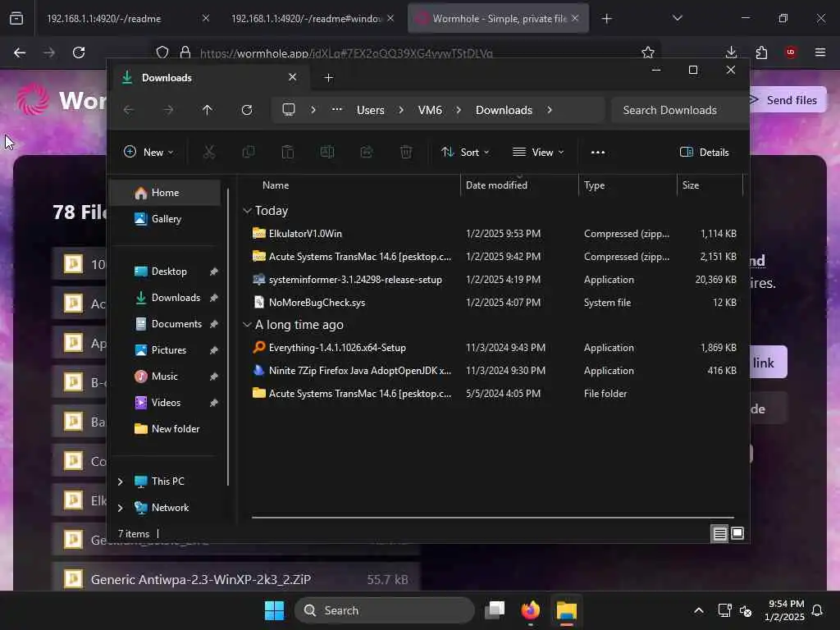This screenshot has width=840, height=630.
Task: Navigate forward in File Explorer
Action: (168, 110)
